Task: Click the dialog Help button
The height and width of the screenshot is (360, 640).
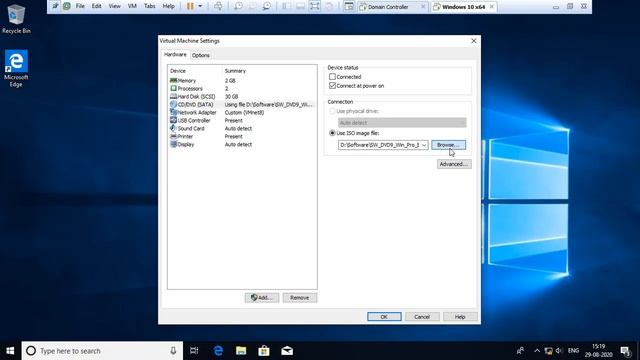Action: [460, 317]
